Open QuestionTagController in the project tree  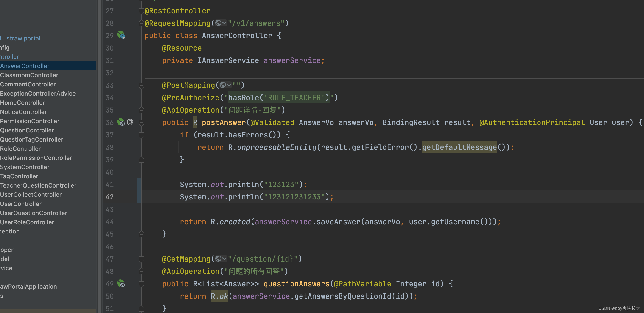31,139
